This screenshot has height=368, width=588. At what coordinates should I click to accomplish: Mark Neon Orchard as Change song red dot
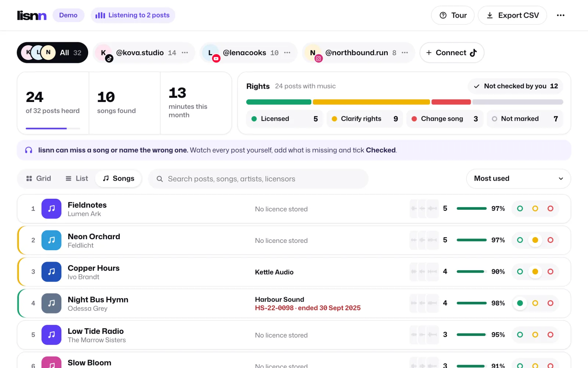pos(550,240)
